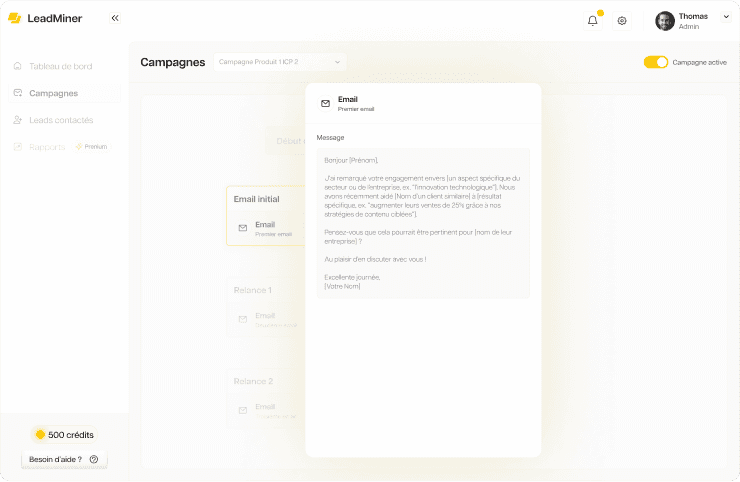
Task: Open settings gear icon
Action: (x=622, y=21)
